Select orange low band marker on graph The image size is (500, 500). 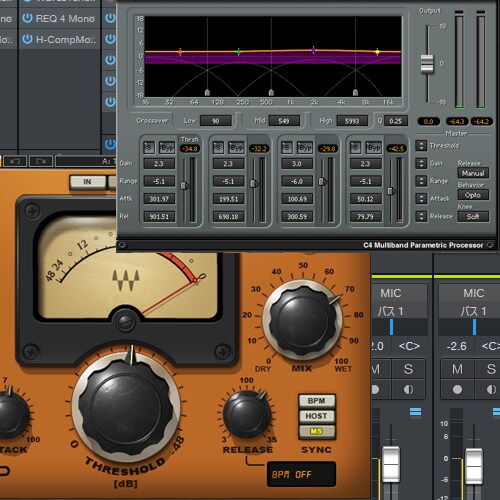(x=180, y=52)
